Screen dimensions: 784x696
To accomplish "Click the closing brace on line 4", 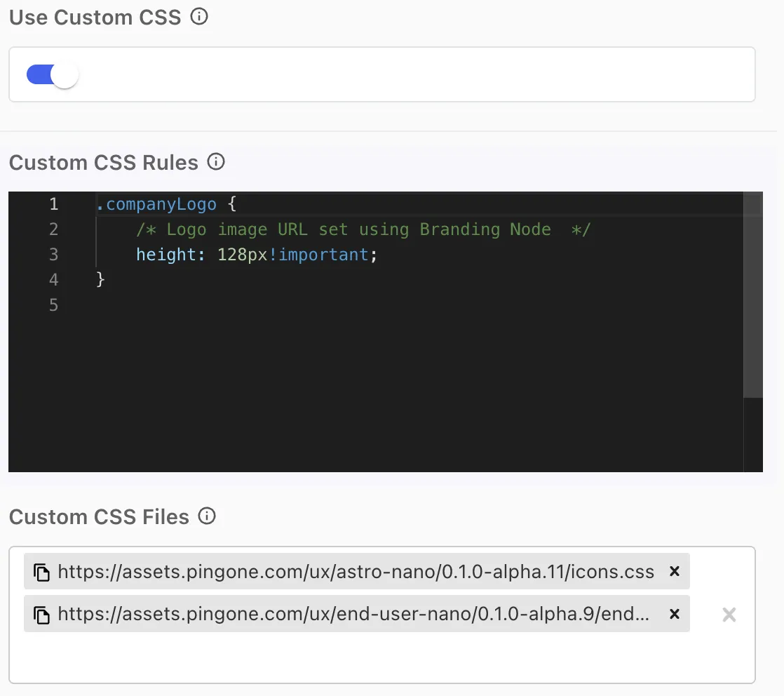I will 100,279.
